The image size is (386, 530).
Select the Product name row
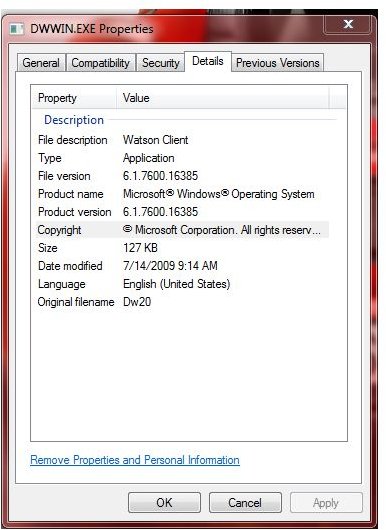coord(183,194)
